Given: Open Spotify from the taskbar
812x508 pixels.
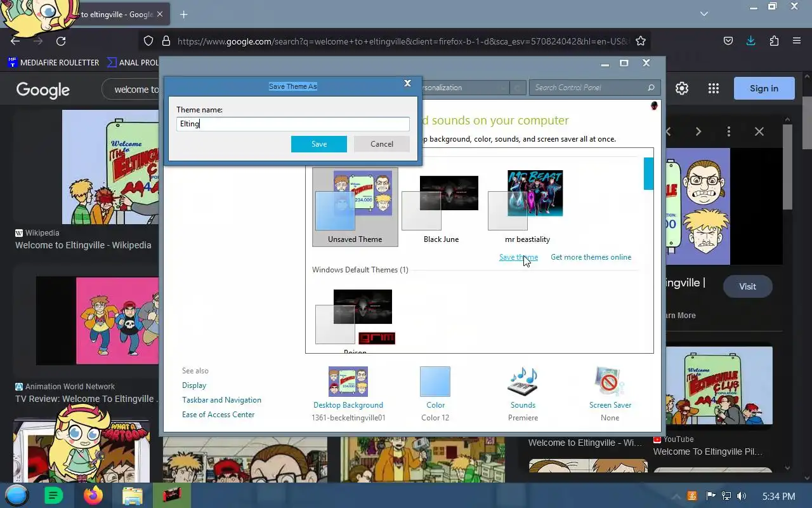Looking at the screenshot, I should tap(54, 495).
